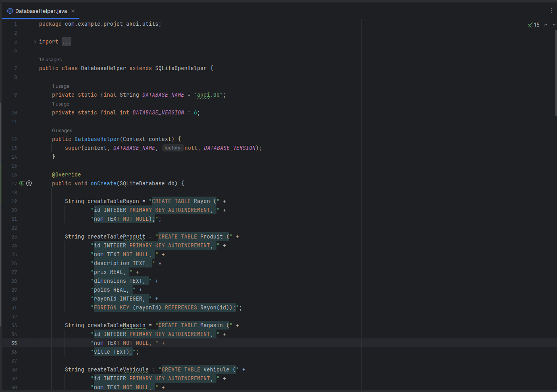This screenshot has height=392, width=557.
Task: Click the 'prix REAL,' string on line 27
Action: pyautogui.click(x=112, y=272)
